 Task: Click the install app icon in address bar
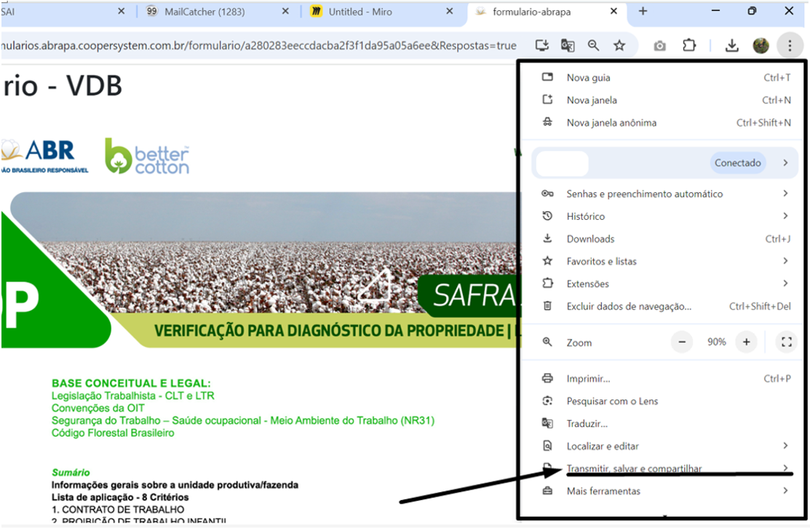(541, 46)
